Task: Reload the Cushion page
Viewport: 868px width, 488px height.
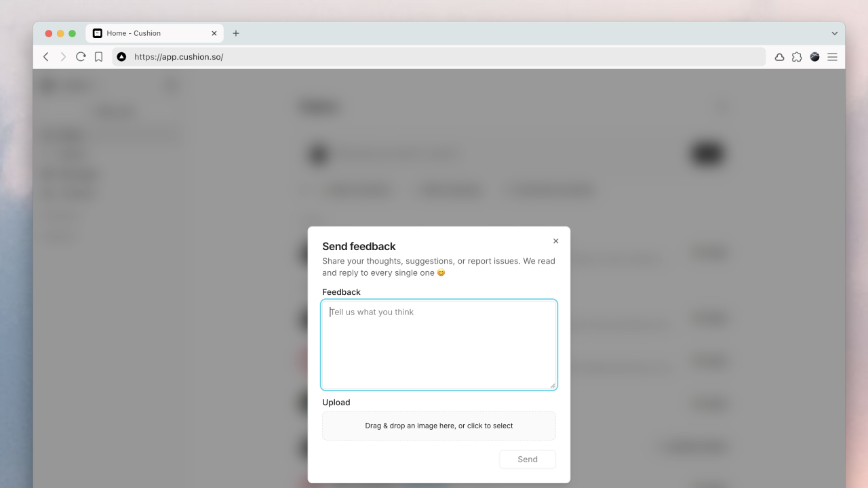Action: 81,57
